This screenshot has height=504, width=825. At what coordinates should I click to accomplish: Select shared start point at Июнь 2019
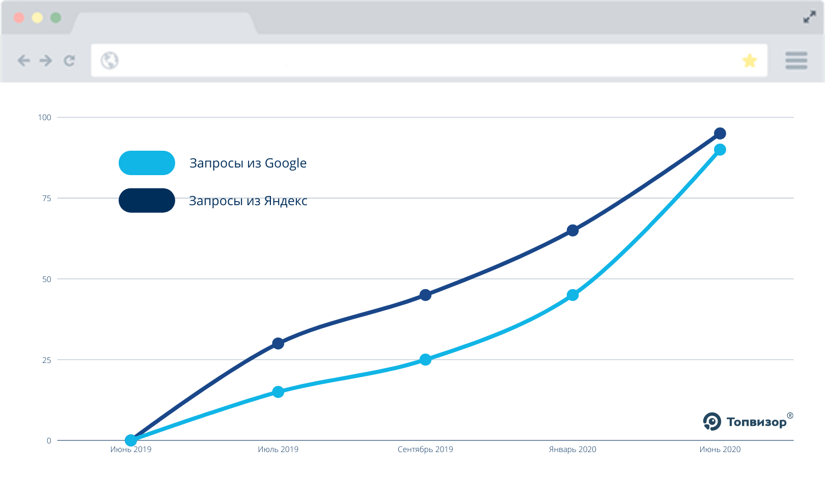131,440
